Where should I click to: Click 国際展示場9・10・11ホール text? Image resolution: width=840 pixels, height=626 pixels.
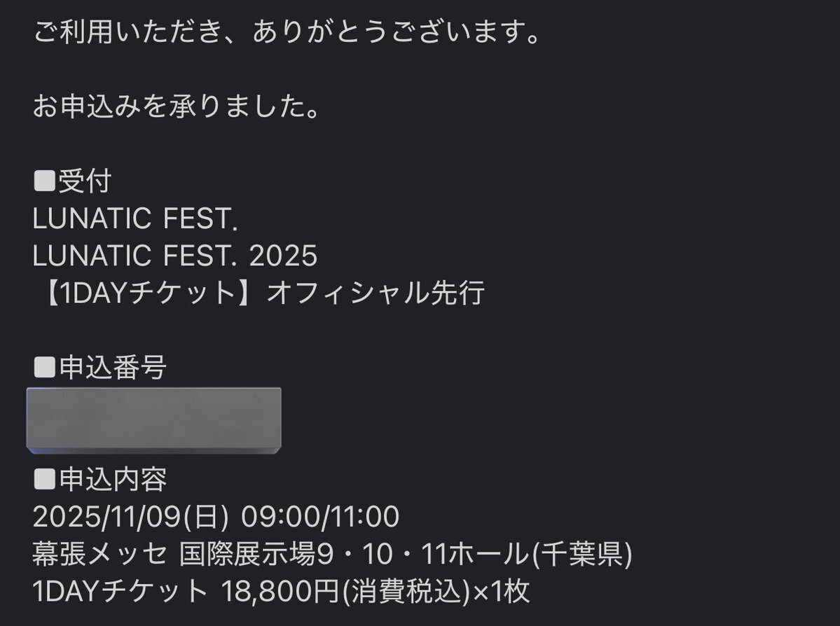coord(354,554)
